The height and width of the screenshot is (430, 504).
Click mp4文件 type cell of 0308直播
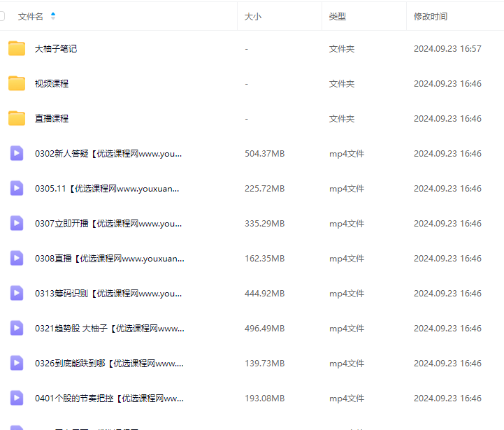pyautogui.click(x=347, y=259)
